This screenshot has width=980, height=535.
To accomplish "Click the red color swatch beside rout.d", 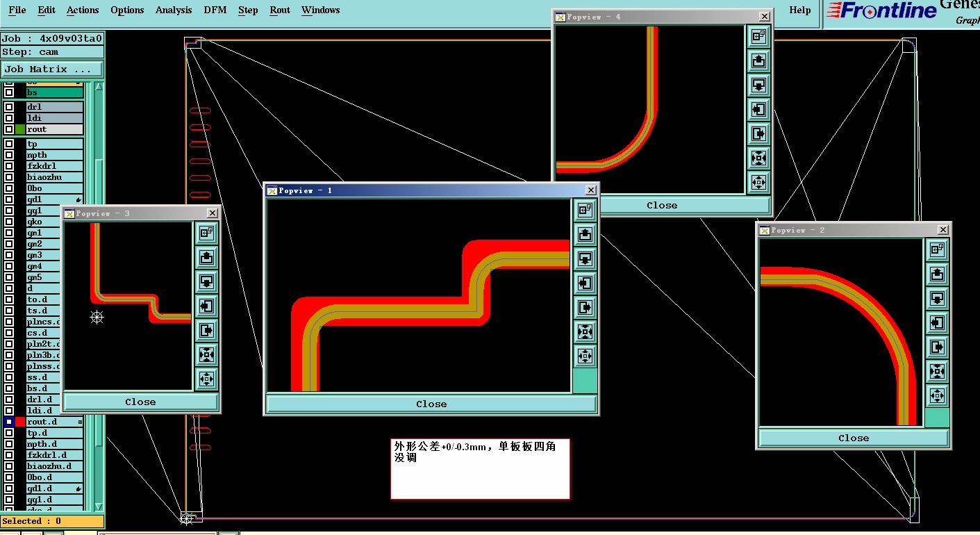I will 20,422.
